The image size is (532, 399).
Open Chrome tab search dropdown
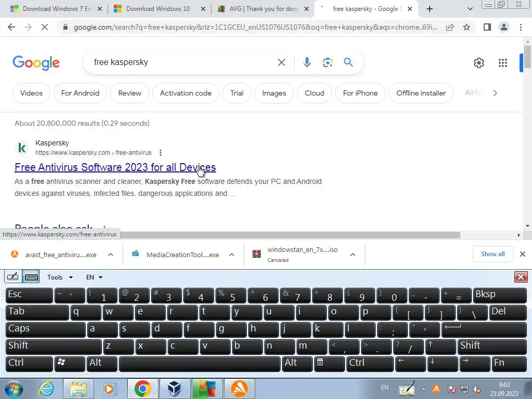470,9
